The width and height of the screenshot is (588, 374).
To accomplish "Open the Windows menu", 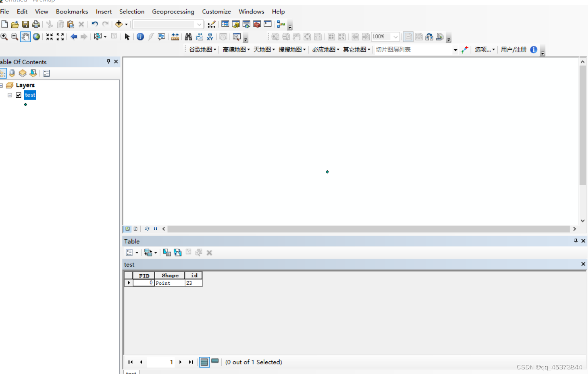I will point(251,12).
